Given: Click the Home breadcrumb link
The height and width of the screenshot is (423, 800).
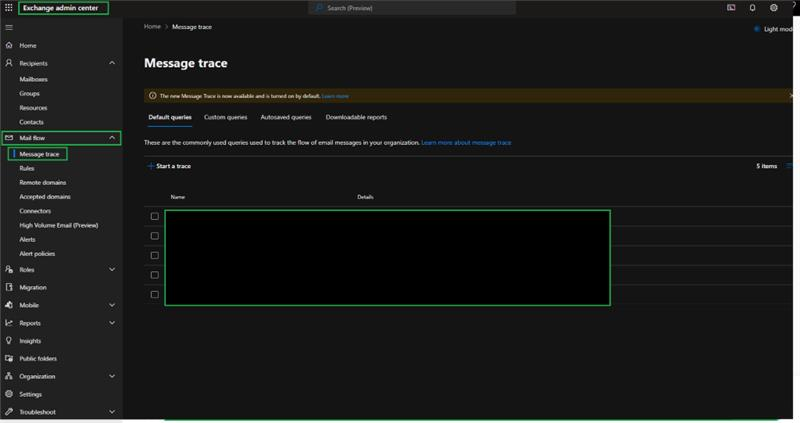Looking at the screenshot, I should (152, 27).
